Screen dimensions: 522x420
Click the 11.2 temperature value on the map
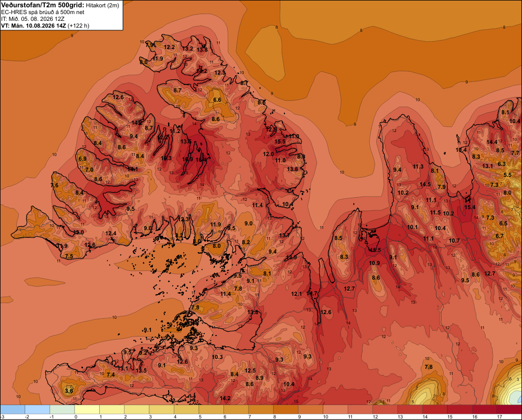pyautogui.click(x=175, y=131)
